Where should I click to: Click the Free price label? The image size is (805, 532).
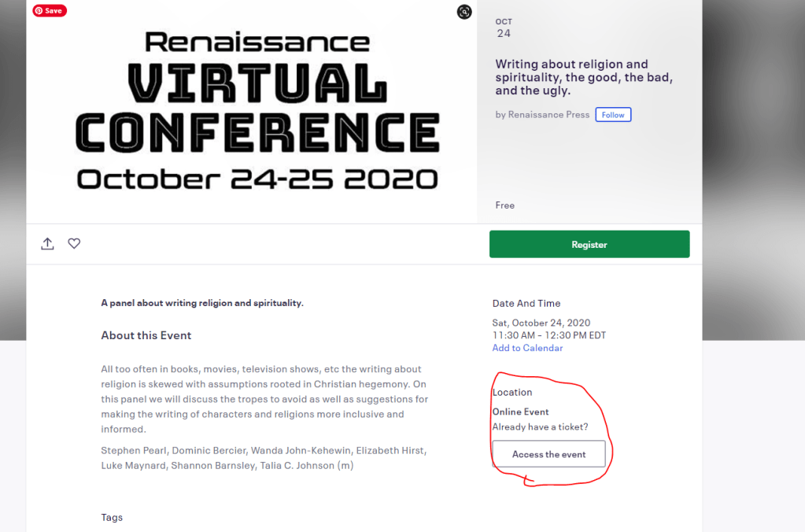point(504,205)
